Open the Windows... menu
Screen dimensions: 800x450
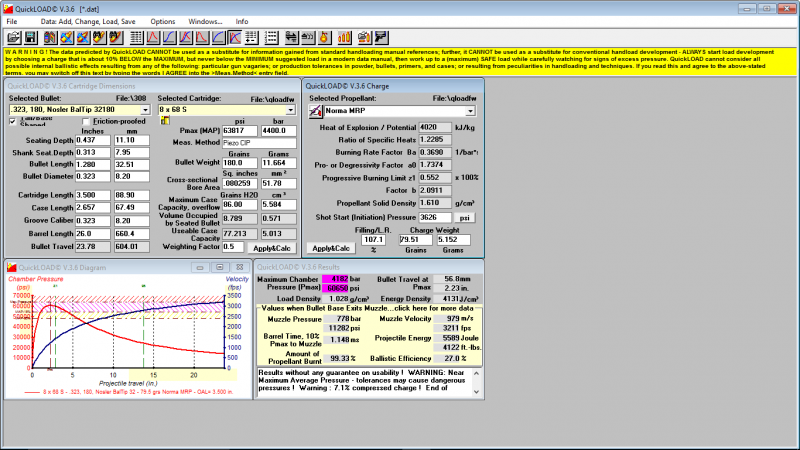coord(205,21)
